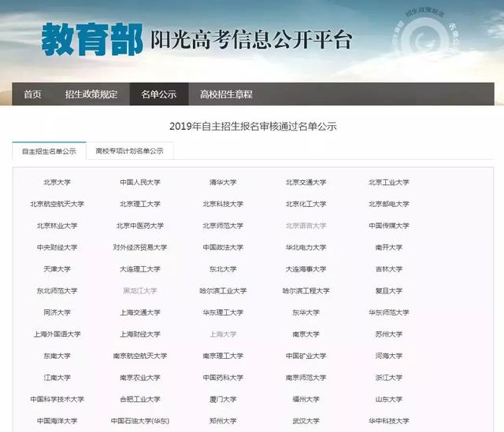Image resolution: width=504 pixels, height=432 pixels.
Task: Open the 东南大学 link
Action: (x=57, y=356)
